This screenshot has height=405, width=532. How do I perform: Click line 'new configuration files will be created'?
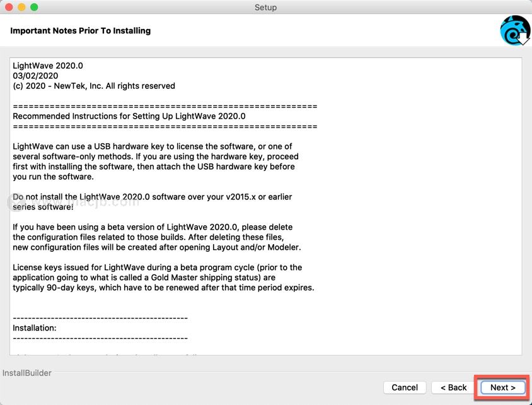tap(157, 247)
